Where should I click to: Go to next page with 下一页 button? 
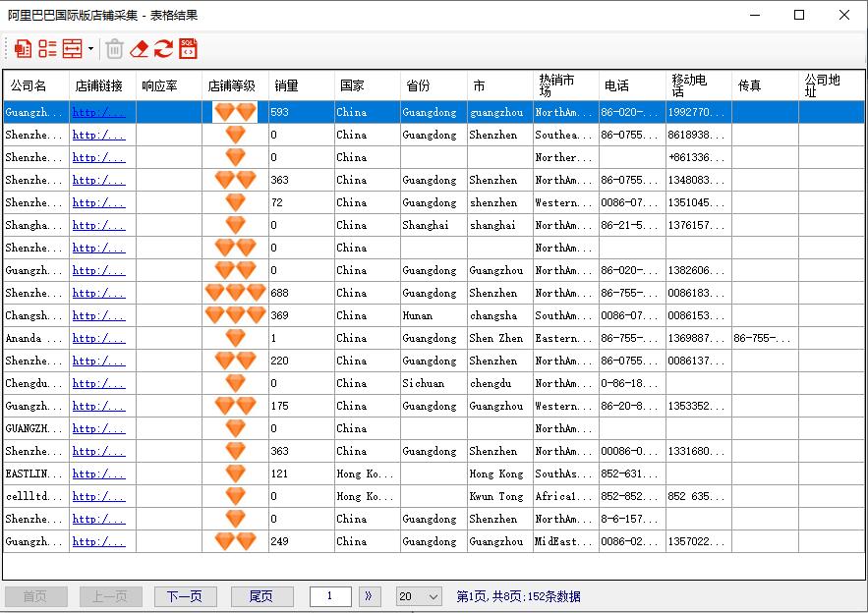[x=185, y=596]
